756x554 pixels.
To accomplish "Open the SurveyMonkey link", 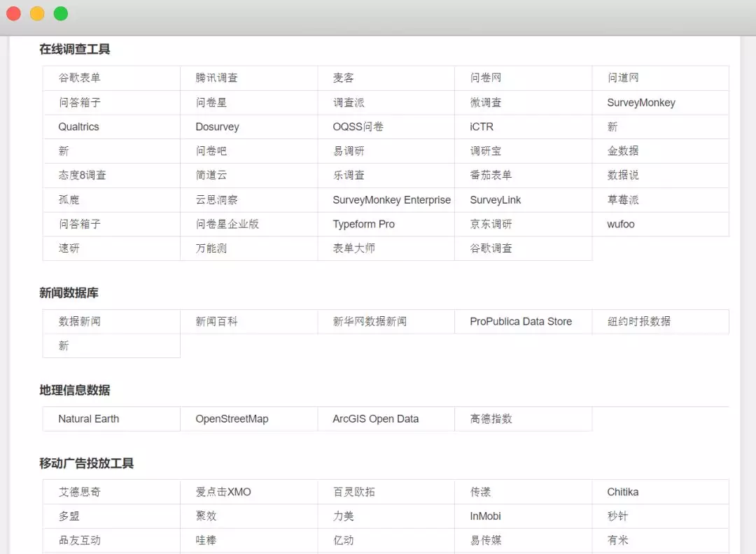I will pos(640,103).
